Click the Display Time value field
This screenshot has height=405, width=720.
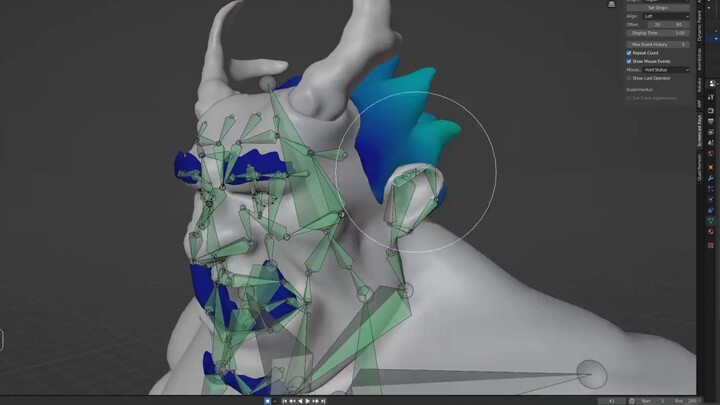(x=658, y=33)
